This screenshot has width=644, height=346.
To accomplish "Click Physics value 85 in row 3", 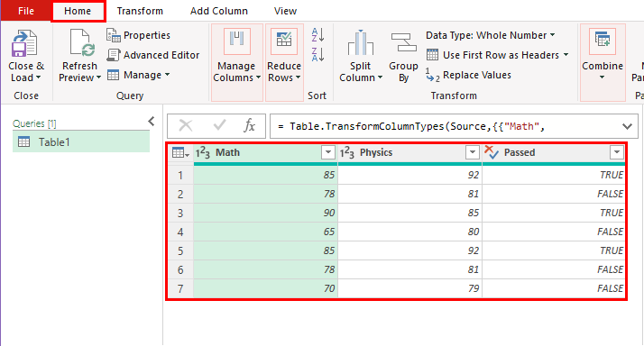I will (409, 213).
